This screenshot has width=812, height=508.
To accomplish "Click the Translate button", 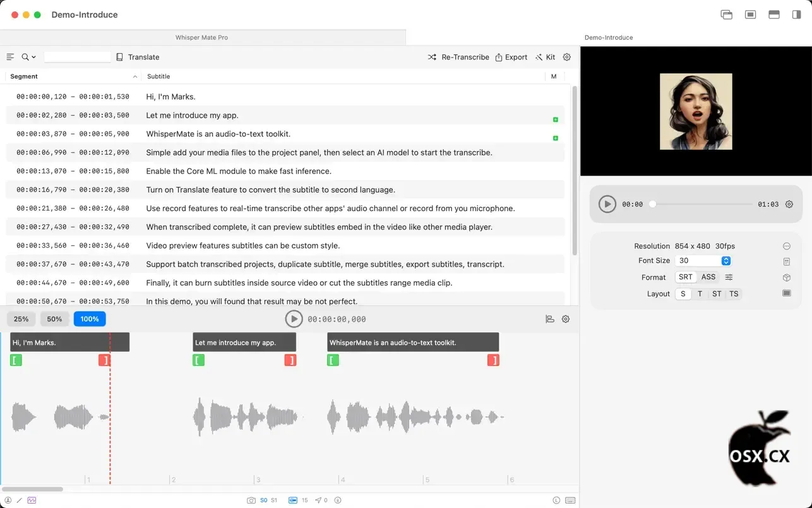I will (x=138, y=57).
